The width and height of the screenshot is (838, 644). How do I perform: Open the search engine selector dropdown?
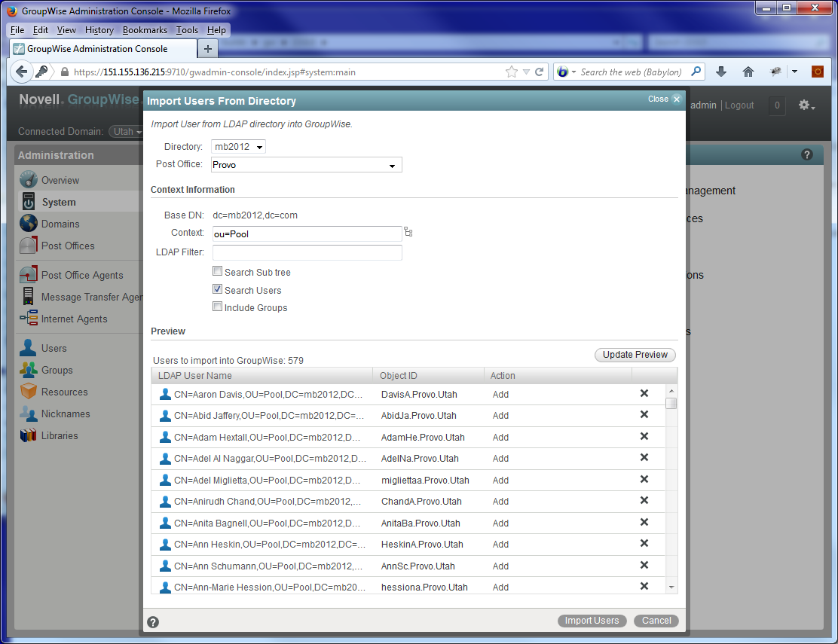pos(566,72)
